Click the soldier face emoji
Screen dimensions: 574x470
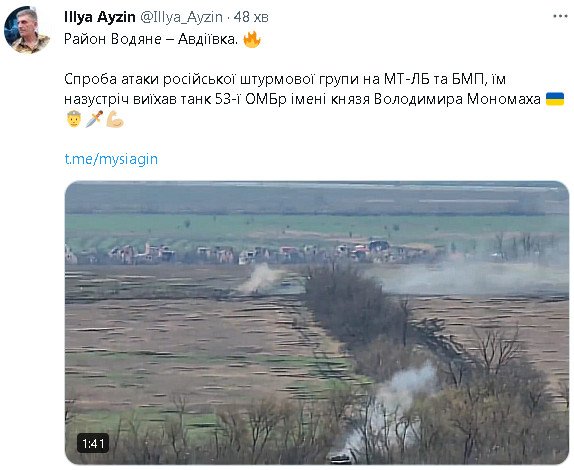[x=74, y=119]
